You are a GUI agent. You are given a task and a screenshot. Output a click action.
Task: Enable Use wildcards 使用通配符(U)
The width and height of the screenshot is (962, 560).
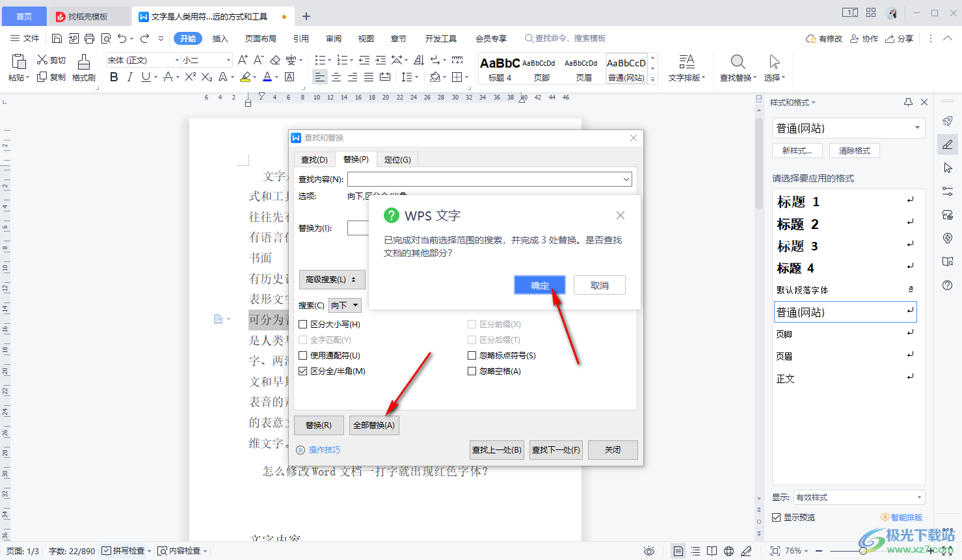[302, 355]
